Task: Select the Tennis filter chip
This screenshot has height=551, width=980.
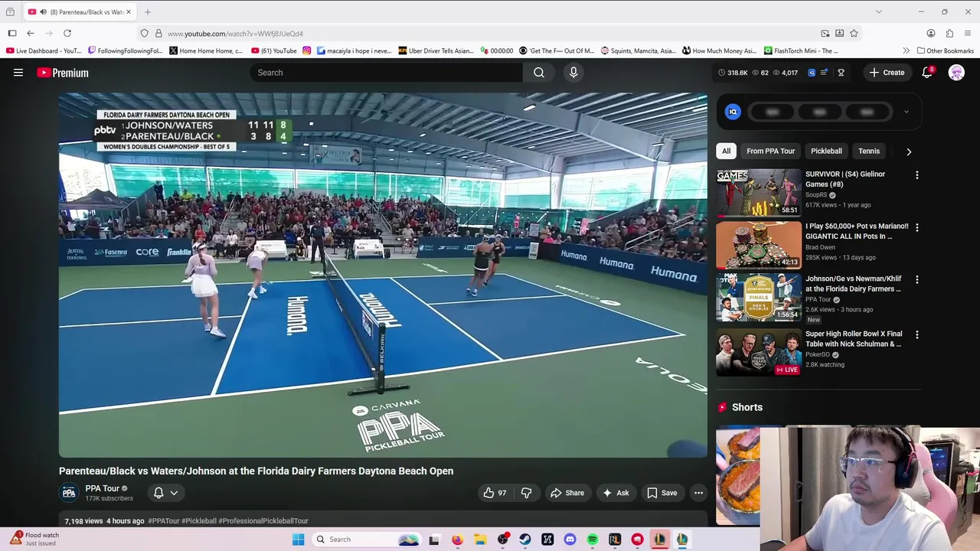Action: pos(869,151)
